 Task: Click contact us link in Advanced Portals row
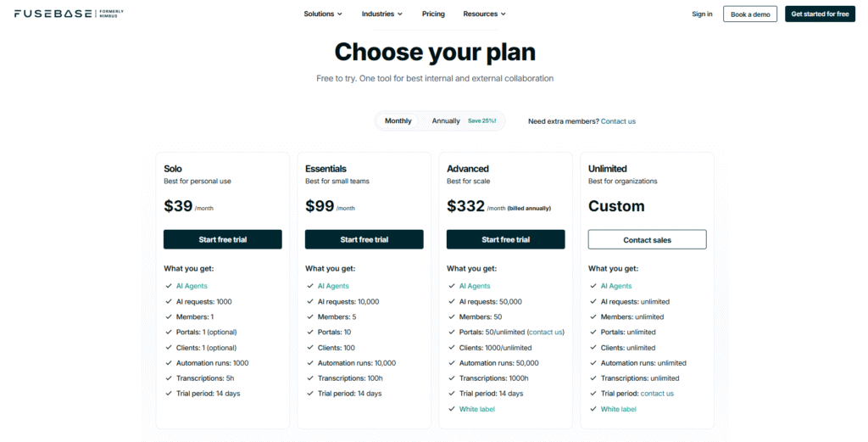[x=545, y=332]
